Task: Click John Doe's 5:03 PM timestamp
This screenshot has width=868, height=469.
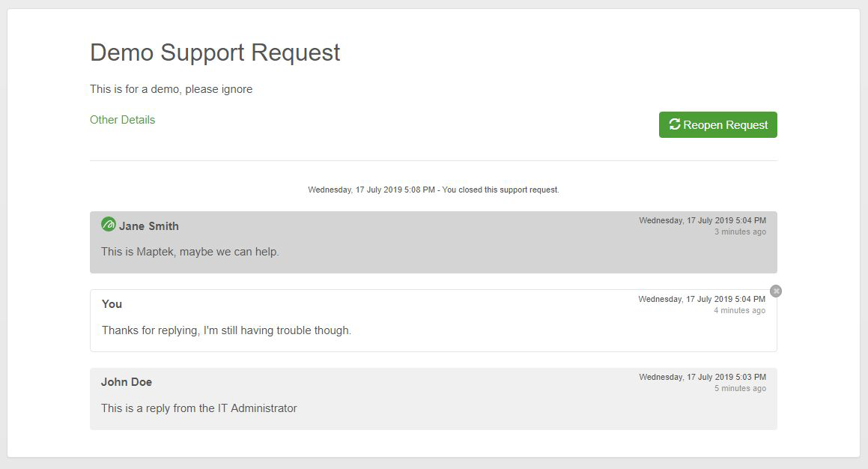Action: (702, 378)
